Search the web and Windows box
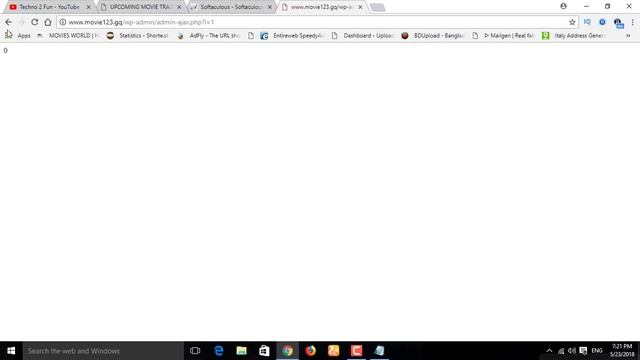The height and width of the screenshot is (360, 640). (103, 351)
